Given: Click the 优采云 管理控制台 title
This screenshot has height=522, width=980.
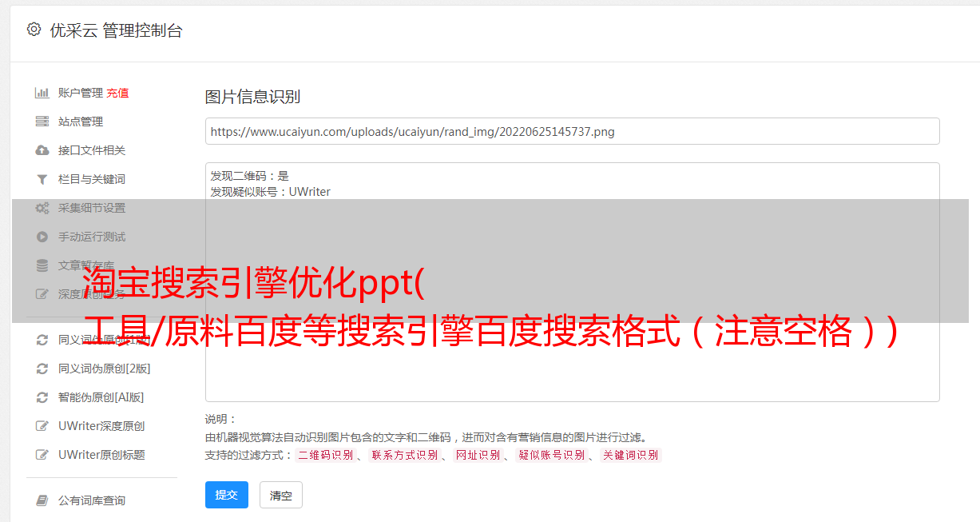Looking at the screenshot, I should 116,30.
